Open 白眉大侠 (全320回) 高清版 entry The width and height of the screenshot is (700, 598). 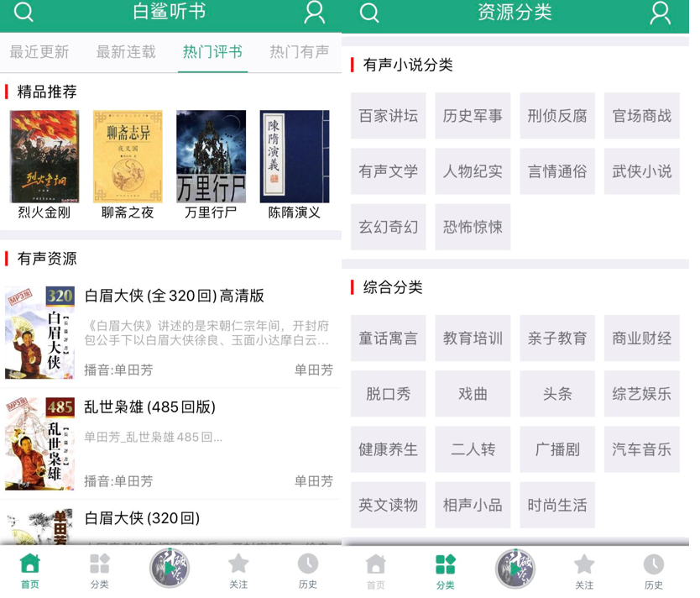coord(170,333)
